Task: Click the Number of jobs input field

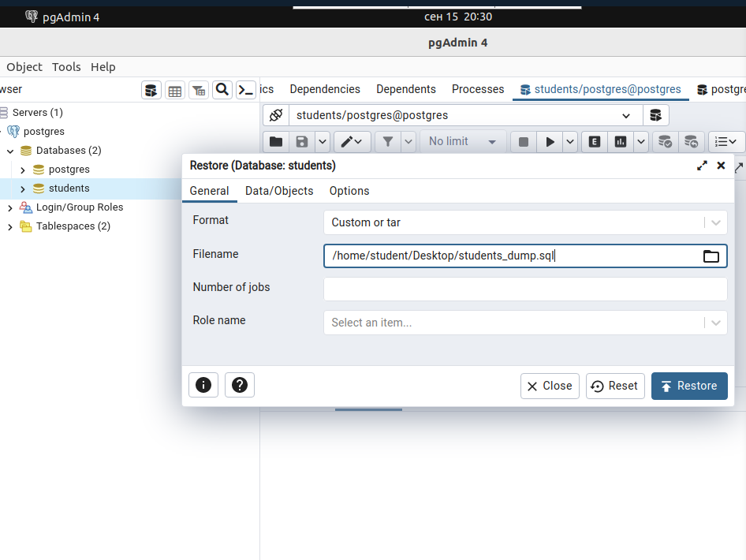Action: tap(525, 289)
